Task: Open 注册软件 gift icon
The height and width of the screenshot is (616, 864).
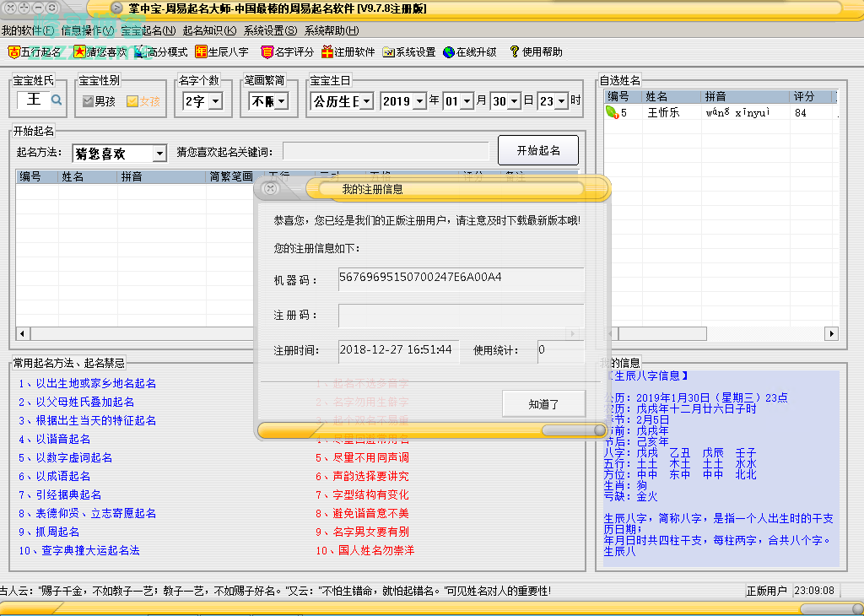Action: [327, 52]
